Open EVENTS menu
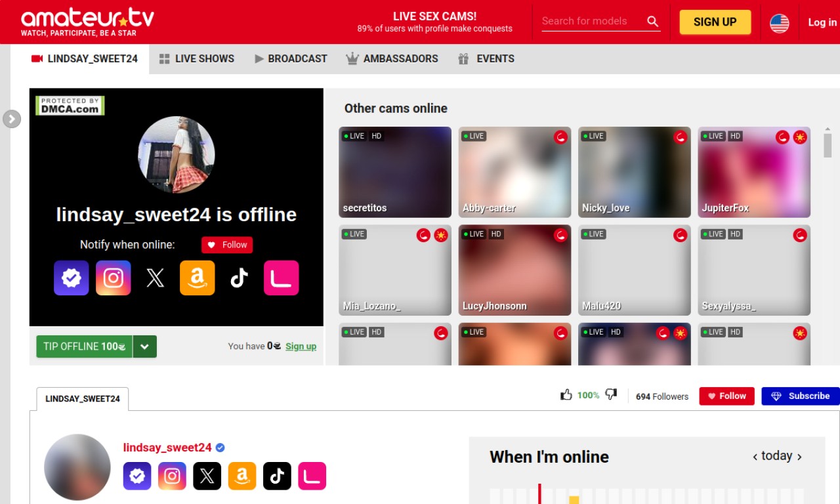The image size is (840, 504). click(486, 58)
